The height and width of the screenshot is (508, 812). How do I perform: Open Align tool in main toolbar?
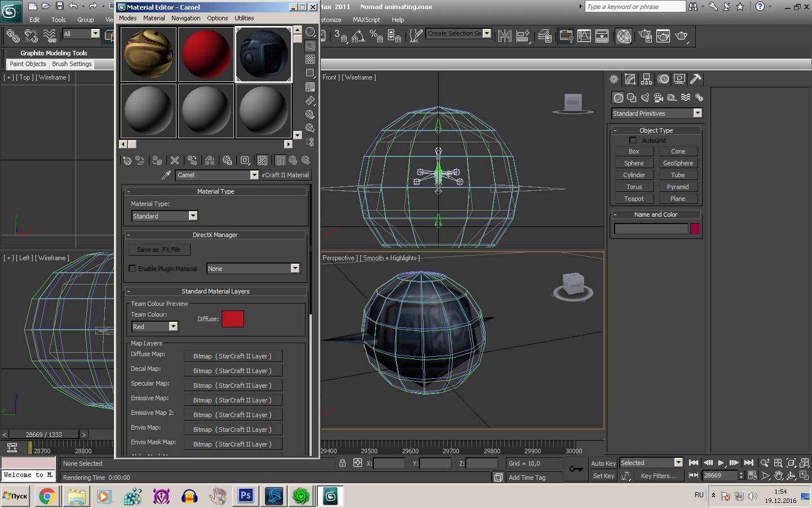point(524,36)
